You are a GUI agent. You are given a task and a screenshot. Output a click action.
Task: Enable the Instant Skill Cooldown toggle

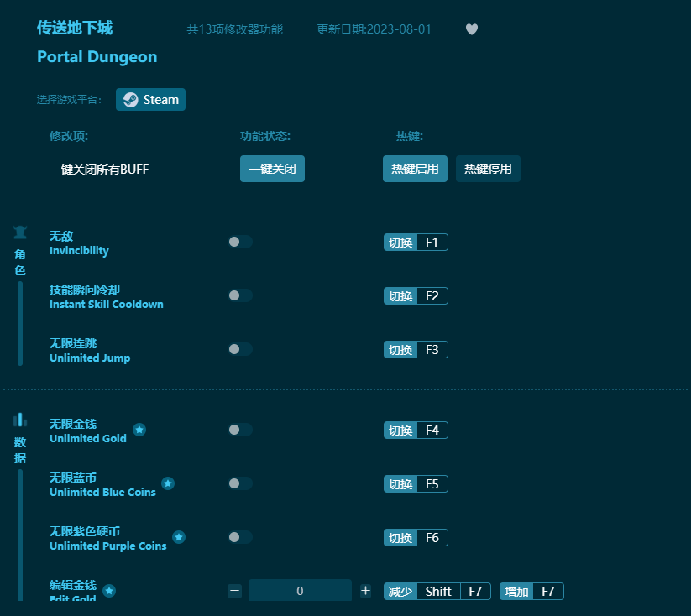241,295
